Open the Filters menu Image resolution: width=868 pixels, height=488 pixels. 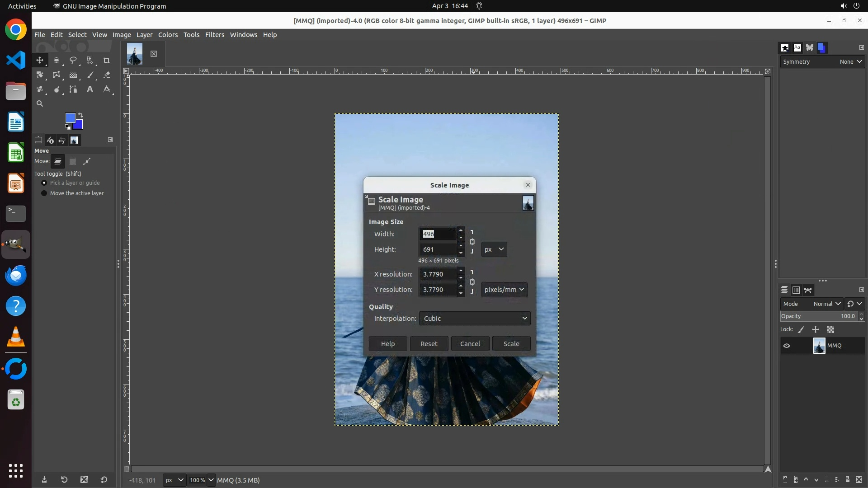[x=214, y=35]
